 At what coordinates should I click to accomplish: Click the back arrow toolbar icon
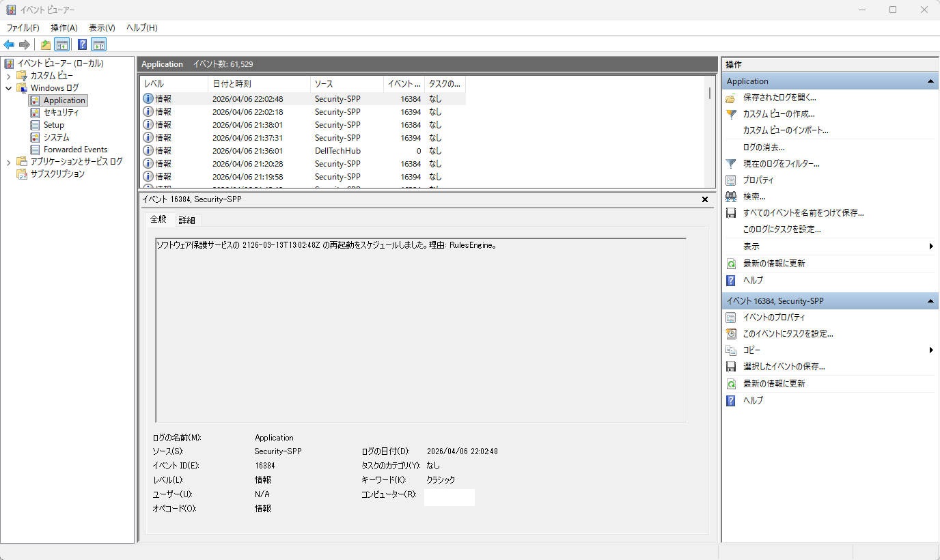pyautogui.click(x=9, y=45)
